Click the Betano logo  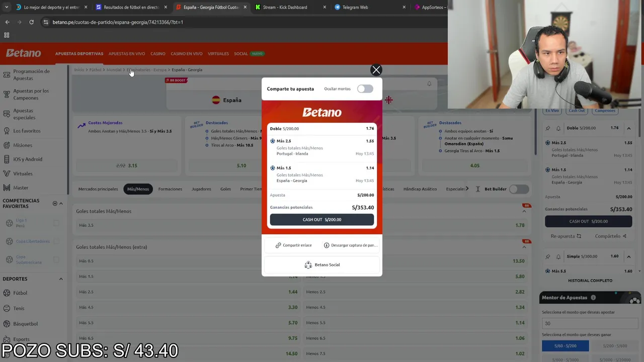[x=23, y=53]
